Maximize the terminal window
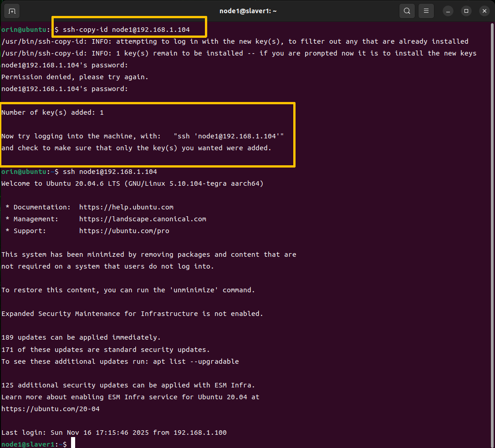Image resolution: width=495 pixels, height=448 pixels. [466, 11]
